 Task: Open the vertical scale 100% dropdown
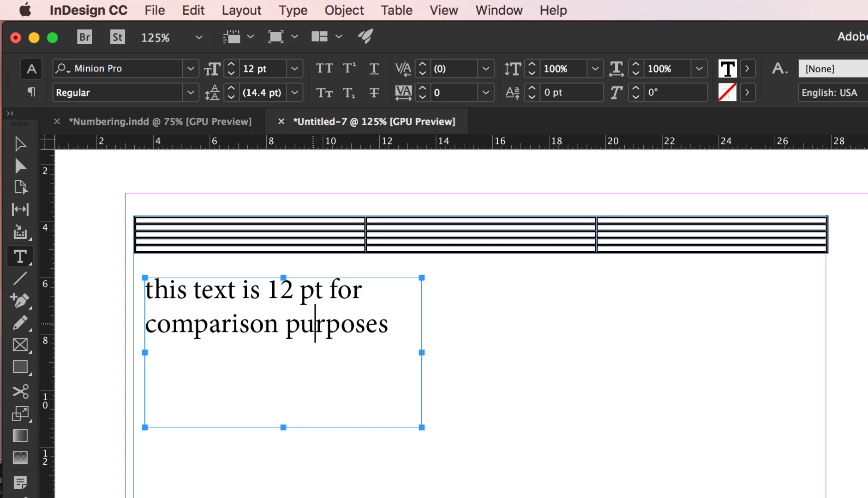pos(595,69)
